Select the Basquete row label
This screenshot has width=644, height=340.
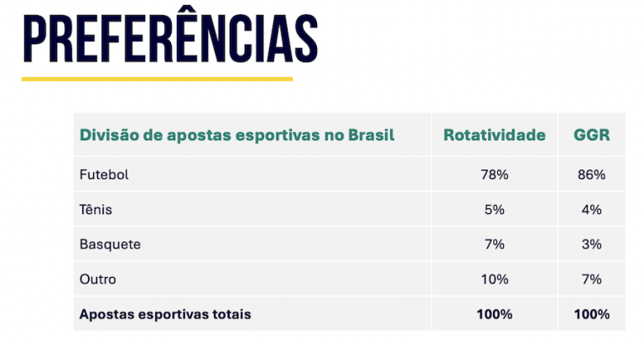tap(110, 244)
